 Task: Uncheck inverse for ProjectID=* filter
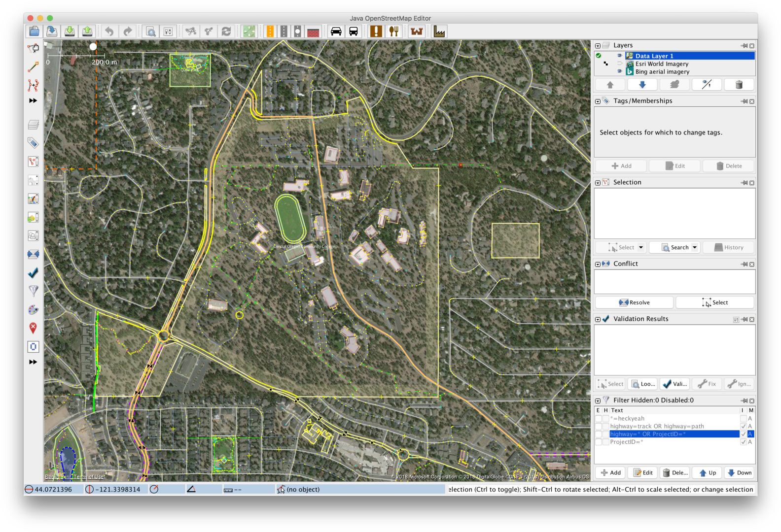(x=743, y=442)
